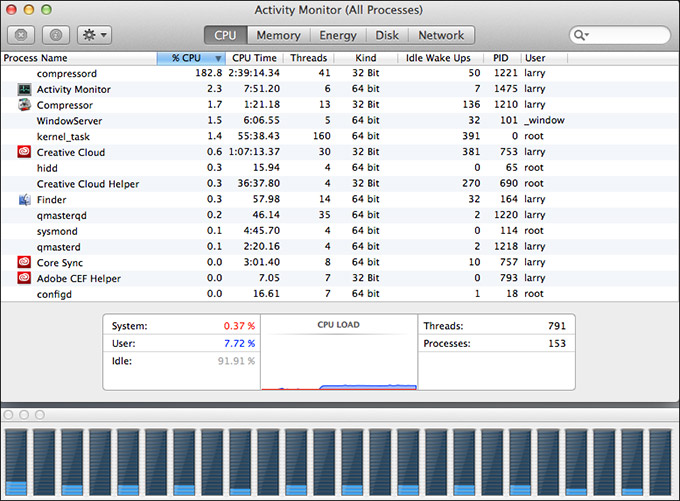Select the configd process
This screenshot has width=680, height=501.
click(x=340, y=294)
